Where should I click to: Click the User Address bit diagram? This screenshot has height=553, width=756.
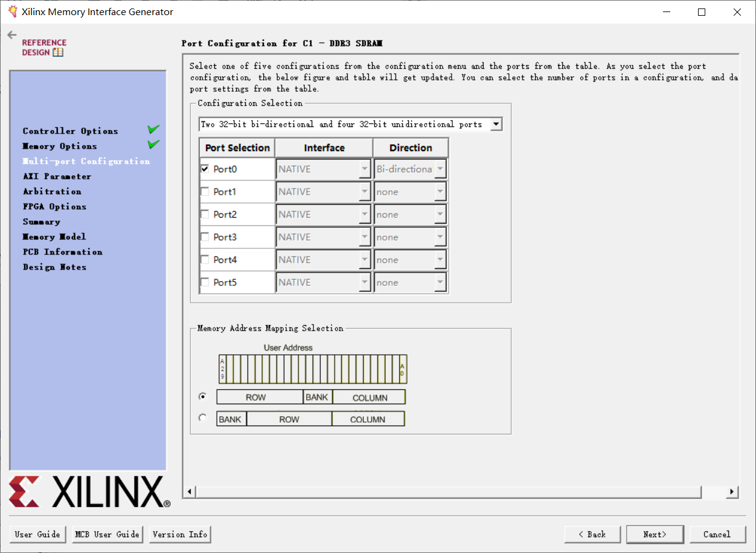click(x=313, y=369)
